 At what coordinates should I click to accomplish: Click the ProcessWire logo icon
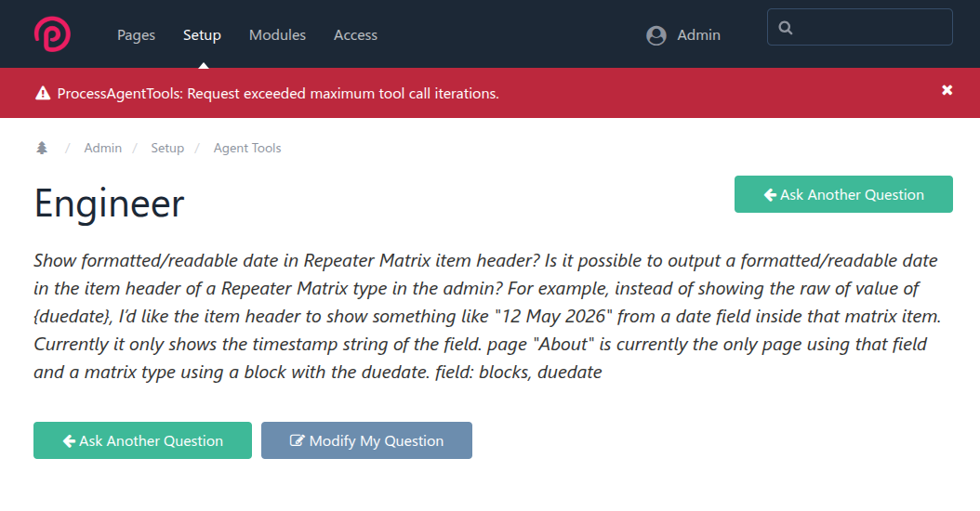pyautogui.click(x=52, y=33)
